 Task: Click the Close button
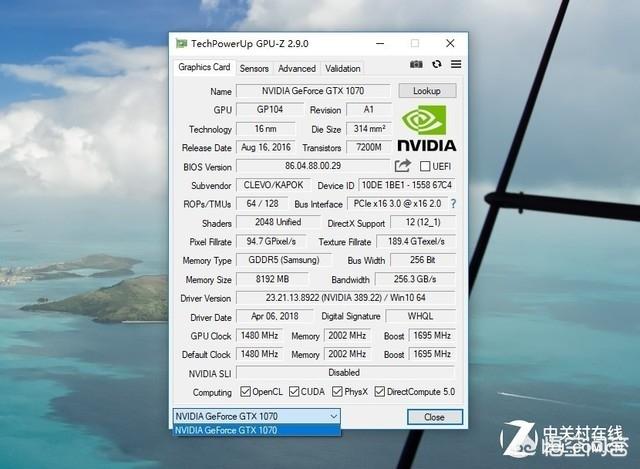click(435, 417)
